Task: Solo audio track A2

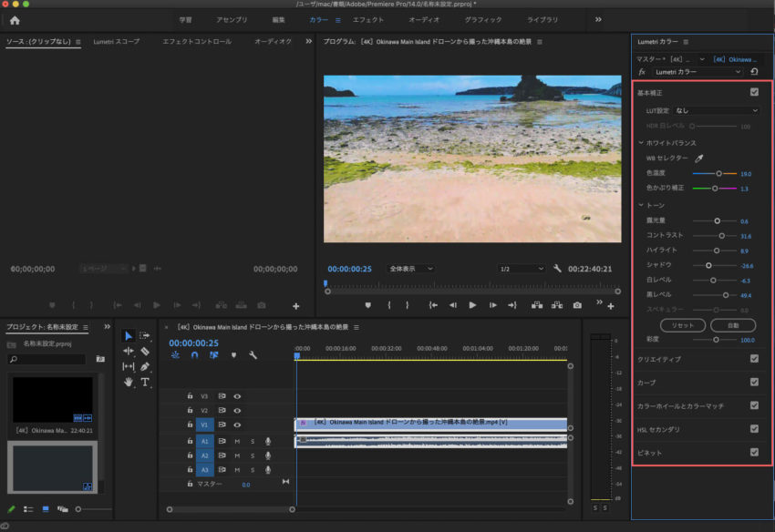Action: pyautogui.click(x=253, y=455)
